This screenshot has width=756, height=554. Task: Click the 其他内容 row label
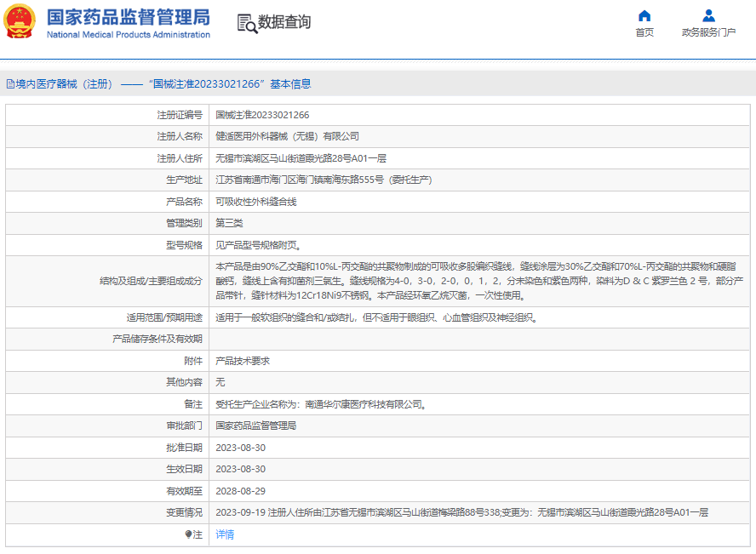[x=184, y=382]
